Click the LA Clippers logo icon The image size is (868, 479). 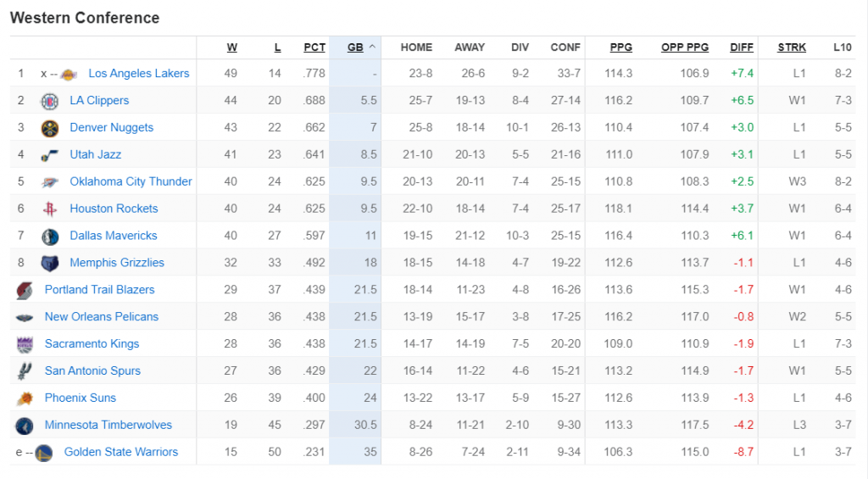50,102
